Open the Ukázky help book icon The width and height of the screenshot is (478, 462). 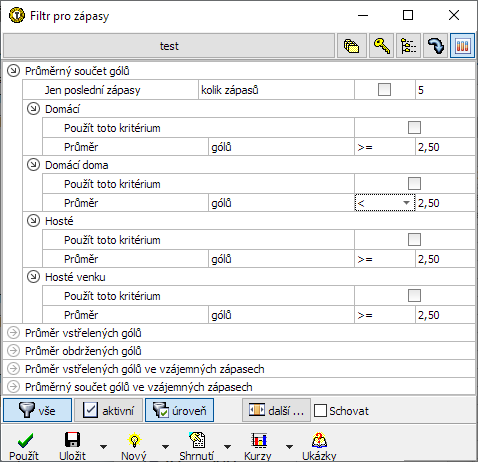pos(319,440)
